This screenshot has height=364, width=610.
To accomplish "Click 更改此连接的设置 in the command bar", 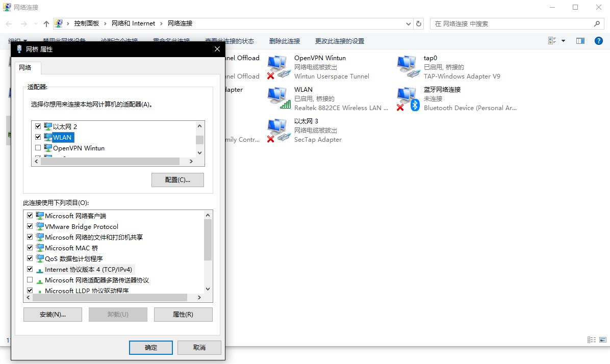I will (x=339, y=41).
